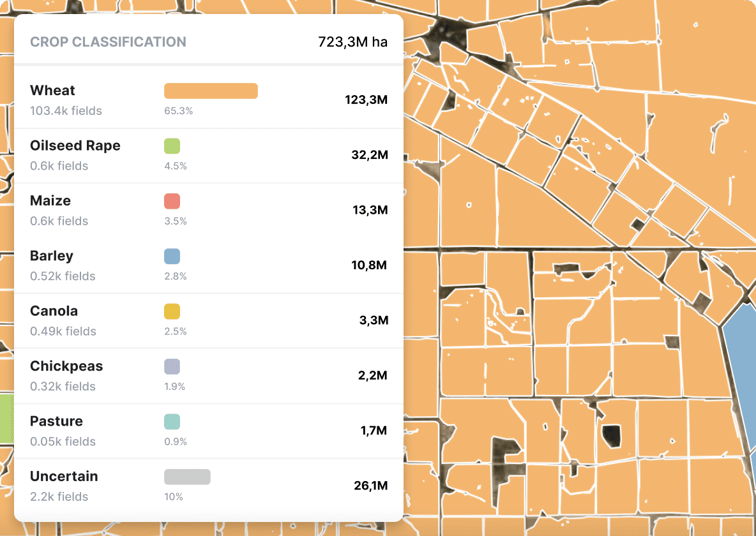Select the Pasture teal color indicator

click(x=171, y=422)
